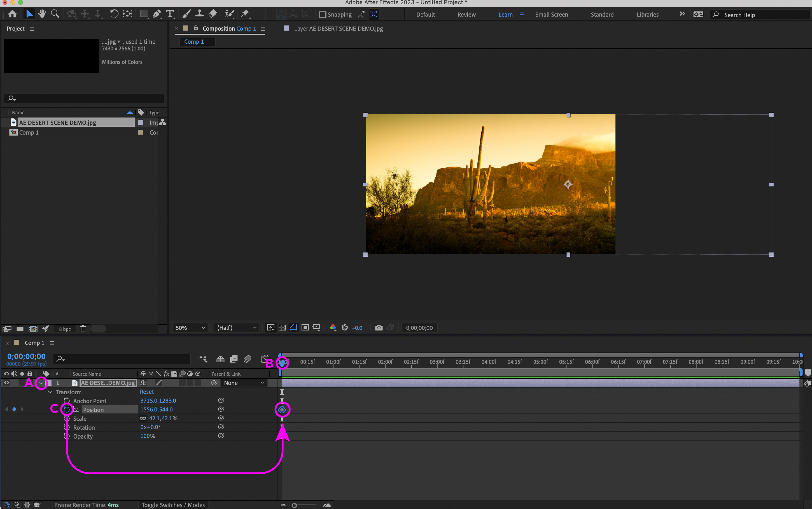Click Reset next to Transform
This screenshot has width=812, height=509.
click(147, 392)
